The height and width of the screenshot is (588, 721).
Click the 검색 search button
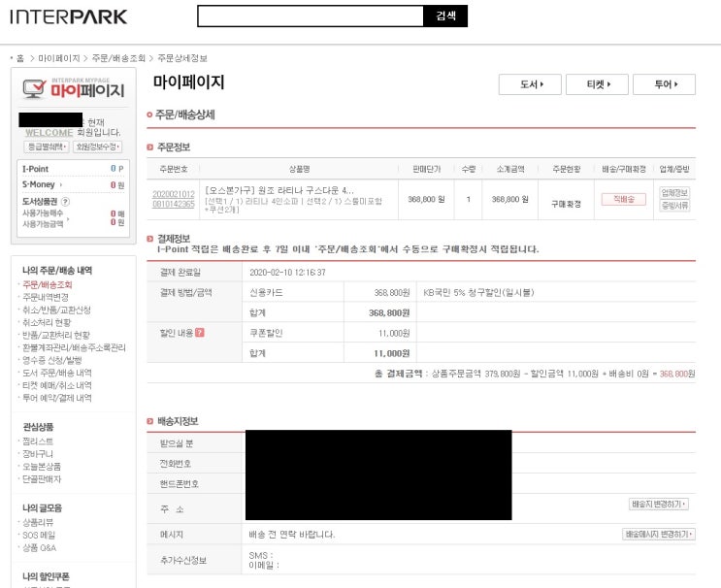point(445,16)
